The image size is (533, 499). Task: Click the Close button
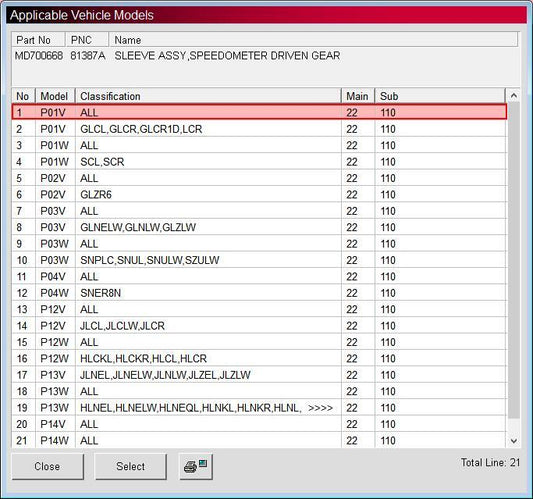point(48,466)
